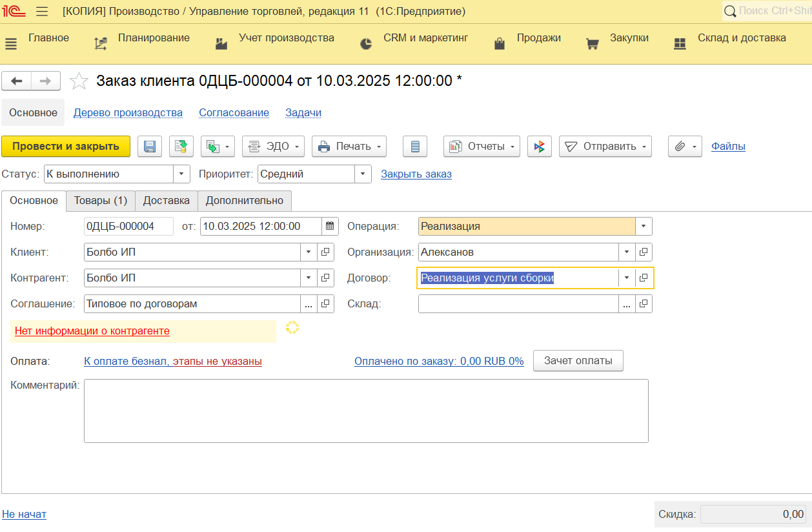Click the Закрыть заказ link
The image size is (812, 532).
click(x=416, y=174)
